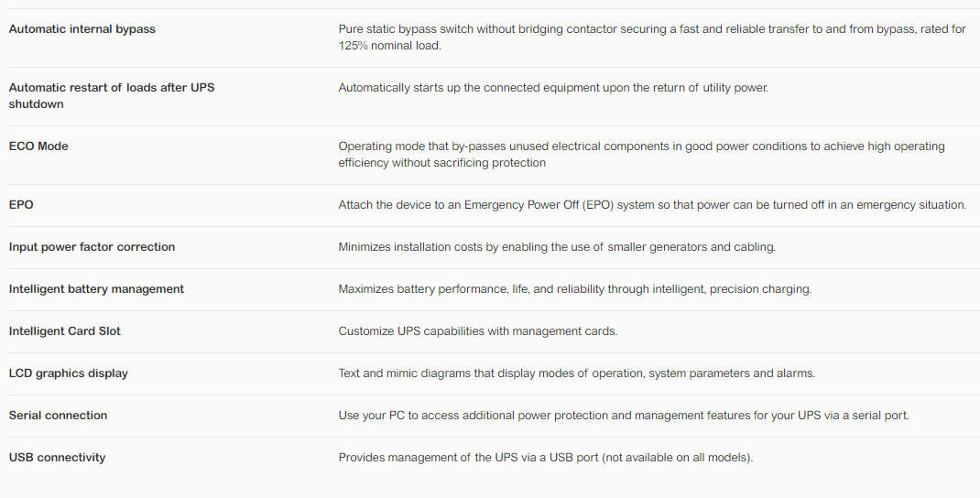980x498 pixels.
Task: Select the Automatic restart of loads heading
Action: pyautogui.click(x=111, y=96)
